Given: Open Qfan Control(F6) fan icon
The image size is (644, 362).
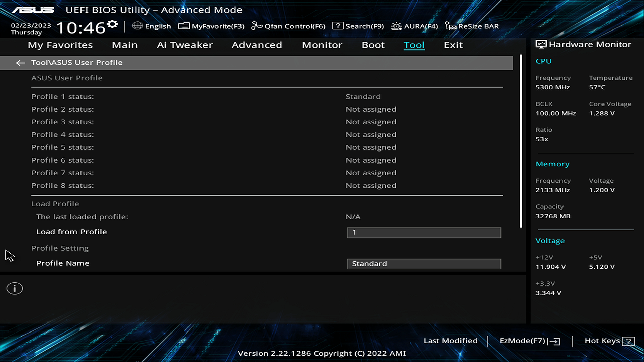Looking at the screenshot, I should point(257,26).
